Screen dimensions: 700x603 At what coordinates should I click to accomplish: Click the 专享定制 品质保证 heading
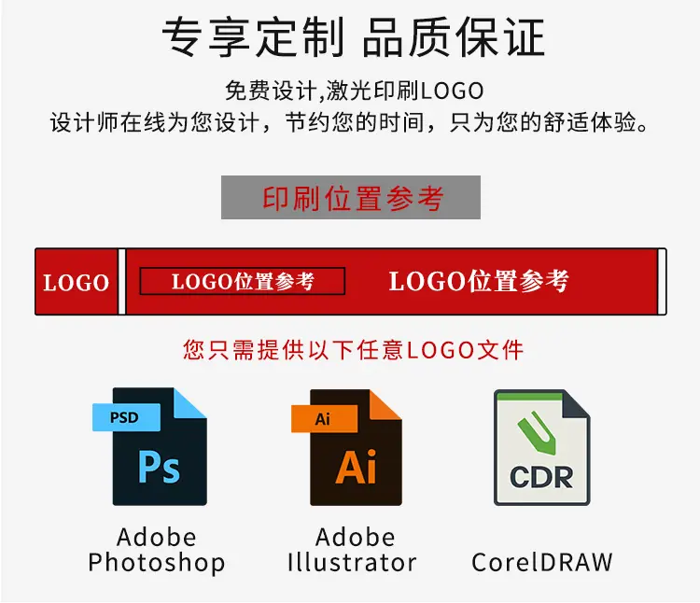click(353, 36)
